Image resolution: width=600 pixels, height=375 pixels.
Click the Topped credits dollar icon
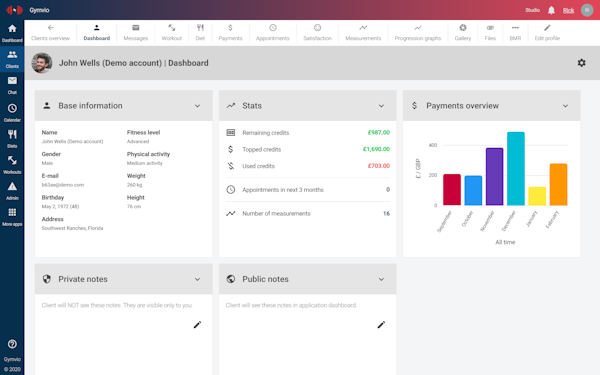click(230, 149)
